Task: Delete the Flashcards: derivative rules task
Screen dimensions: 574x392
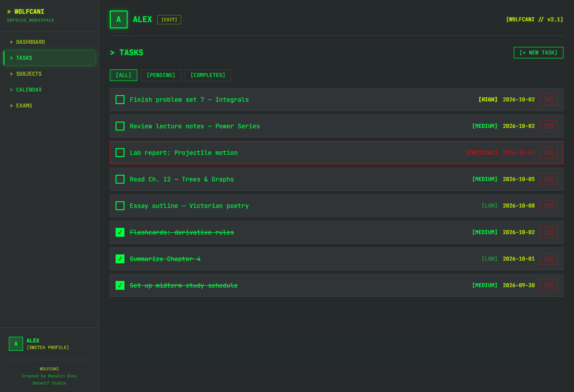Action: [x=549, y=232]
